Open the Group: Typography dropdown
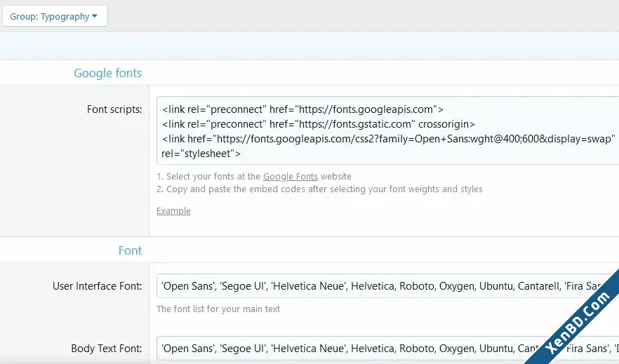This screenshot has height=364, width=619. click(x=55, y=16)
